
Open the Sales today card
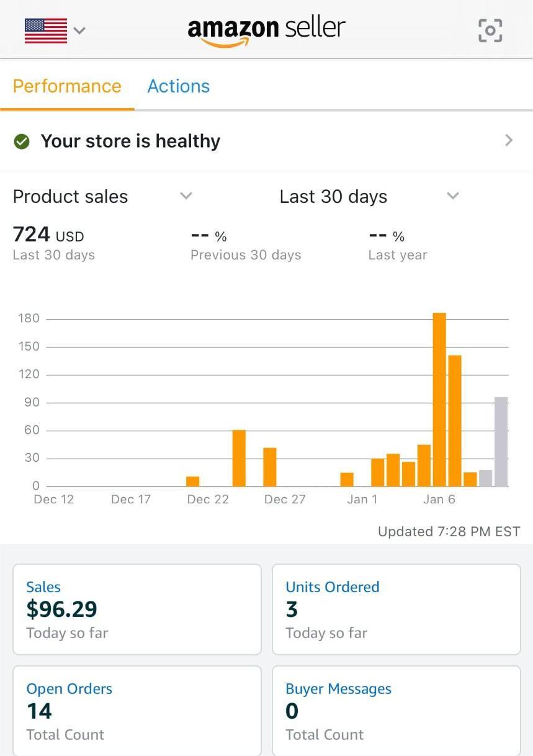click(137, 609)
